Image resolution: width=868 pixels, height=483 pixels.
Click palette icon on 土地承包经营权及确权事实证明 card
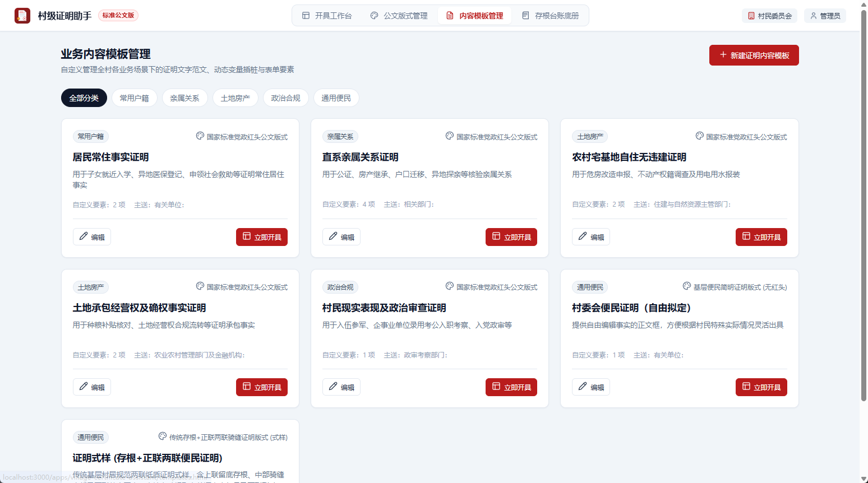(200, 286)
